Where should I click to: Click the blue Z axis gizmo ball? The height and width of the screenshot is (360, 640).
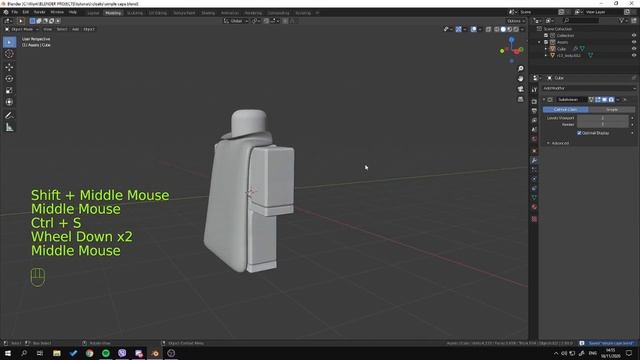pyautogui.click(x=511, y=40)
